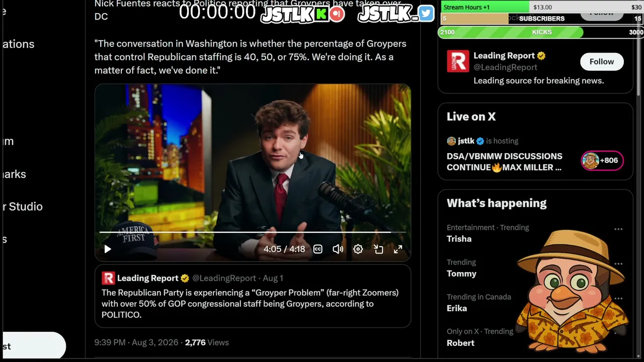Open the Tommy trending topic
Viewport: 644px width, 362px height.
pyautogui.click(x=461, y=274)
